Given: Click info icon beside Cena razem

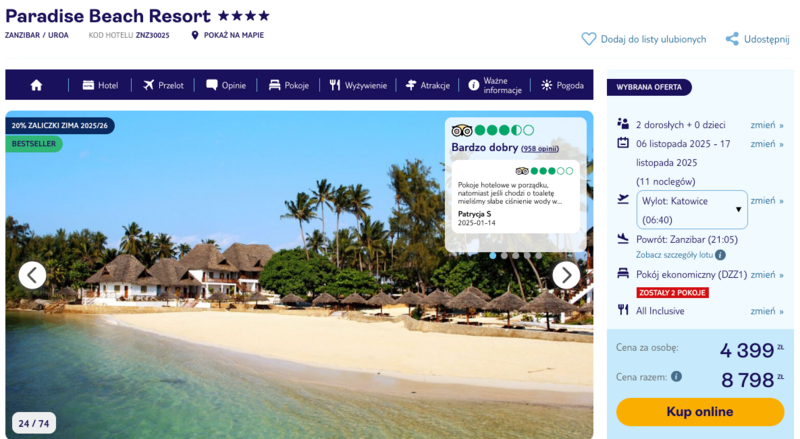Looking at the screenshot, I should 677,376.
